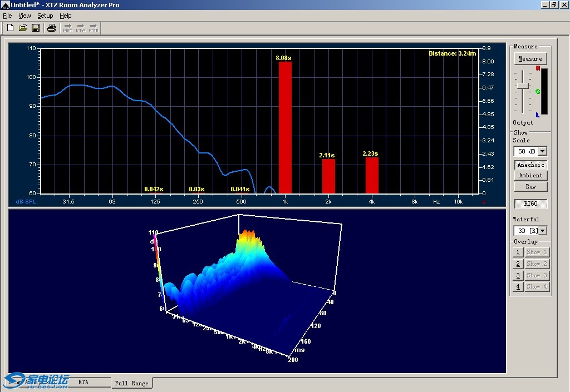Viewport: 570px width, 392px height.
Task: Select the RATH mode toolbar icon
Action: pyautogui.click(x=94, y=28)
